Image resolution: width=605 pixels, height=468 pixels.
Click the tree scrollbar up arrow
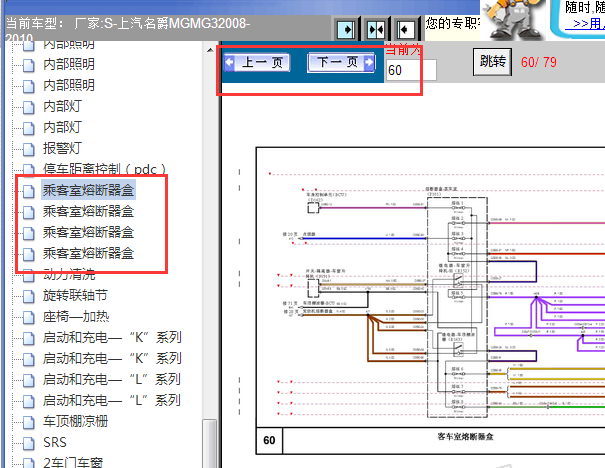[x=210, y=50]
